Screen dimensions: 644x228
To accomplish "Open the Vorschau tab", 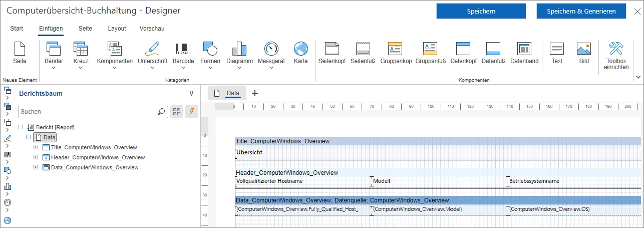I will coord(152,29).
